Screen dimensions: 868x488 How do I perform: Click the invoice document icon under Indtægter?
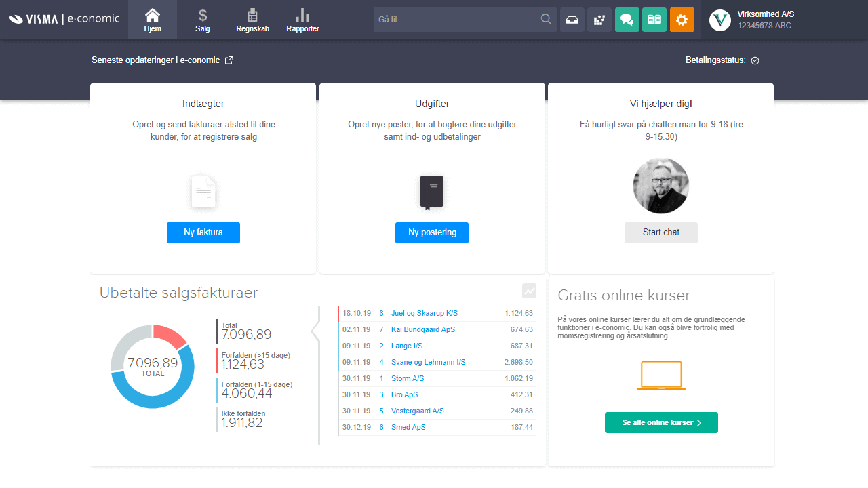click(x=203, y=192)
